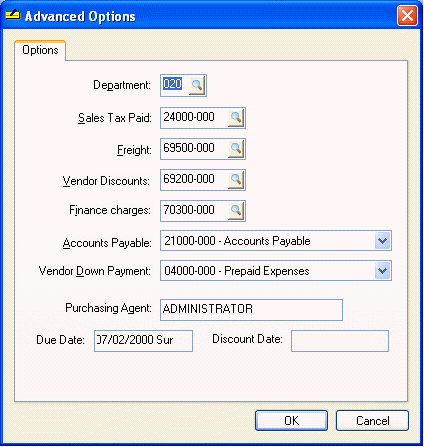Confirm with the OK button

tap(291, 420)
